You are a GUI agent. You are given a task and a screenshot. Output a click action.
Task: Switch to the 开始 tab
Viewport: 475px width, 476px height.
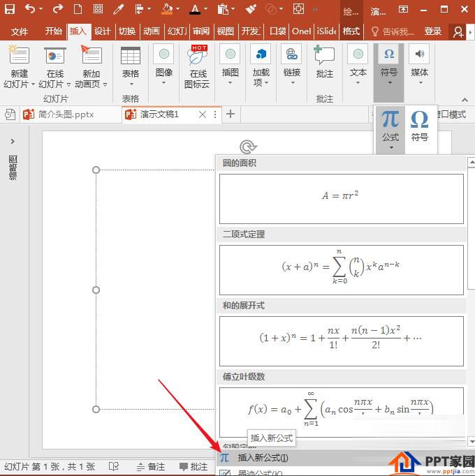click(x=54, y=31)
